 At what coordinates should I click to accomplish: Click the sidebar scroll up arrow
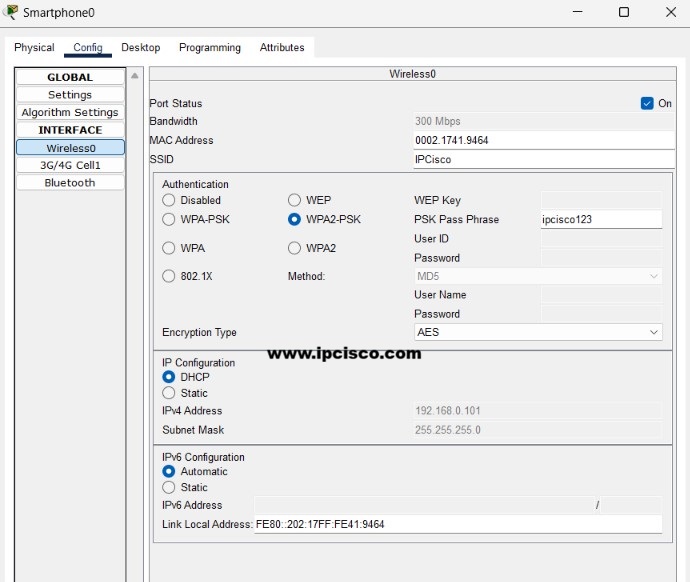(135, 76)
